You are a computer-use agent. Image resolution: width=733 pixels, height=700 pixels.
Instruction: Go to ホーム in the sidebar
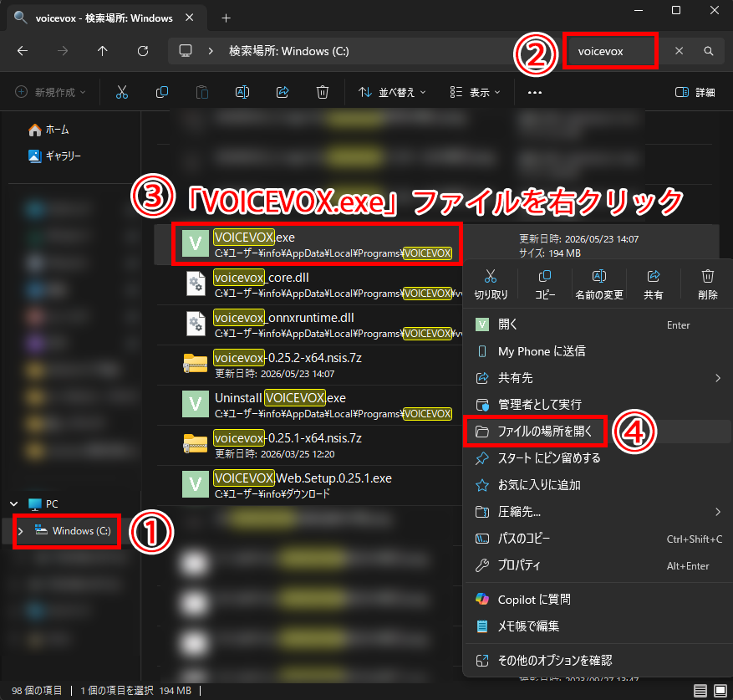tap(48, 130)
